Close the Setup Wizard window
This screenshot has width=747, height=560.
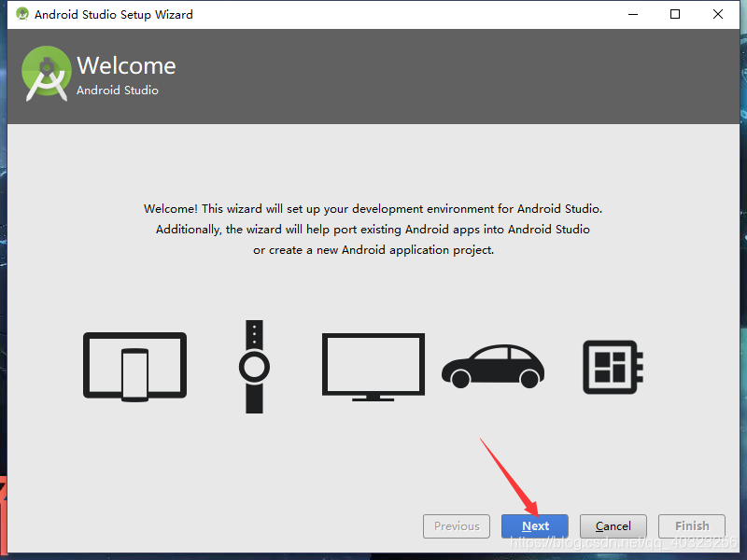[x=718, y=14]
